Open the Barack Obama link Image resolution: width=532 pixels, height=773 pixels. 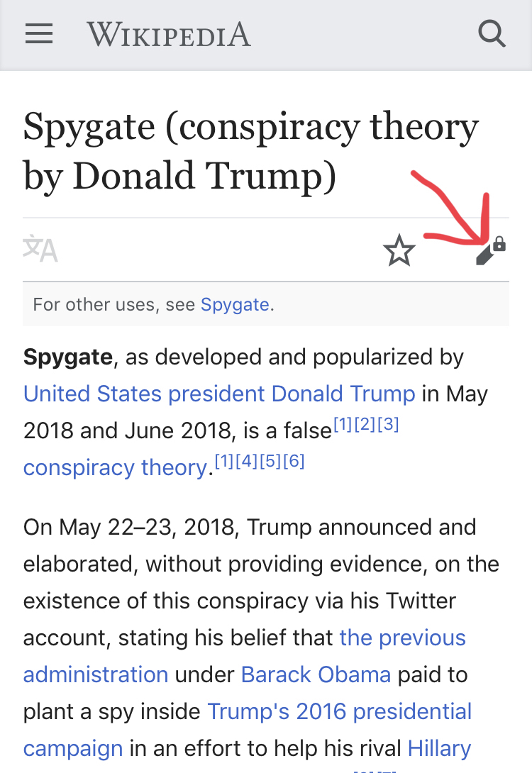point(316,674)
